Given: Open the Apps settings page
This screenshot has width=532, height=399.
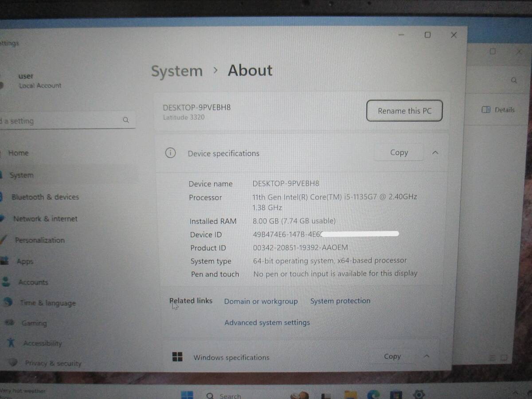Looking at the screenshot, I should [x=25, y=261].
